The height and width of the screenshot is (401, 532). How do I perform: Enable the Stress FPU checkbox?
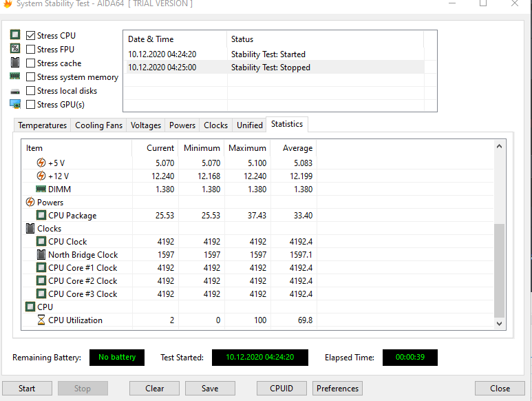(x=30, y=49)
